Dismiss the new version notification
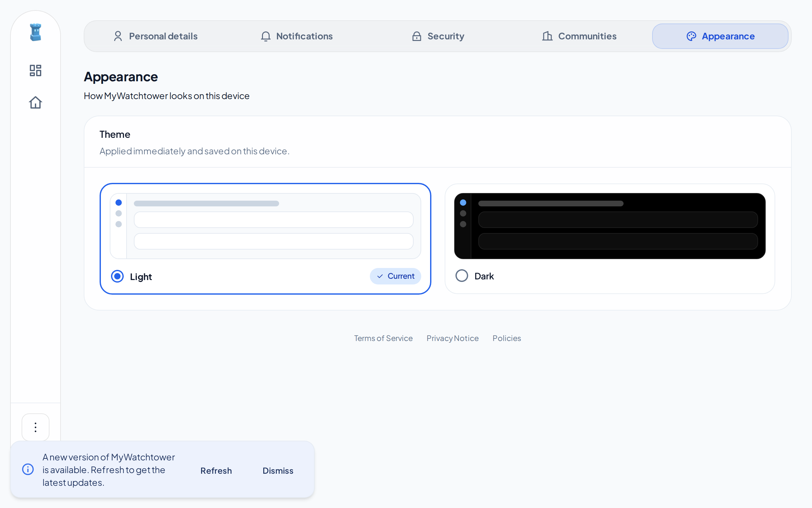 [278, 471]
